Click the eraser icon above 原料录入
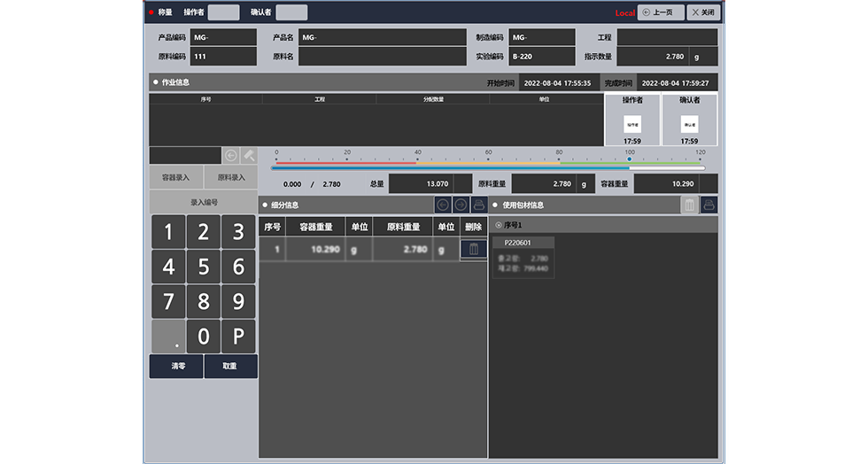This screenshot has width=868, height=464. point(249,156)
